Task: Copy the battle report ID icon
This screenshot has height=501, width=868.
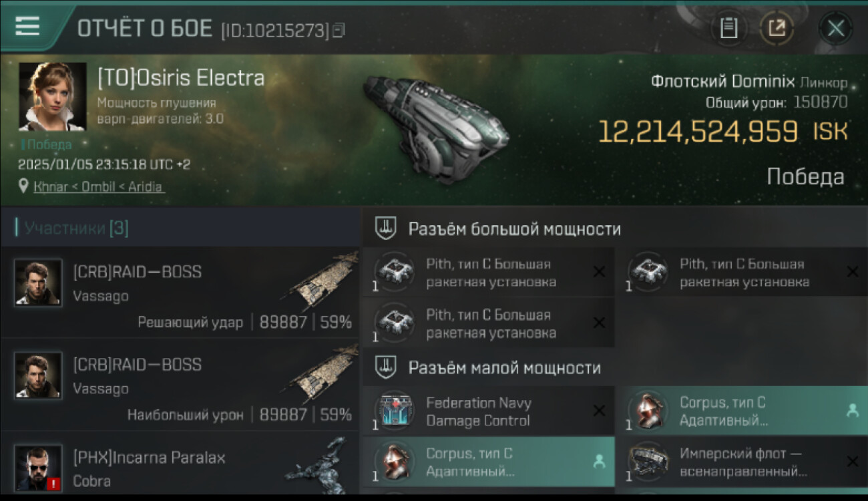Action: tap(339, 30)
